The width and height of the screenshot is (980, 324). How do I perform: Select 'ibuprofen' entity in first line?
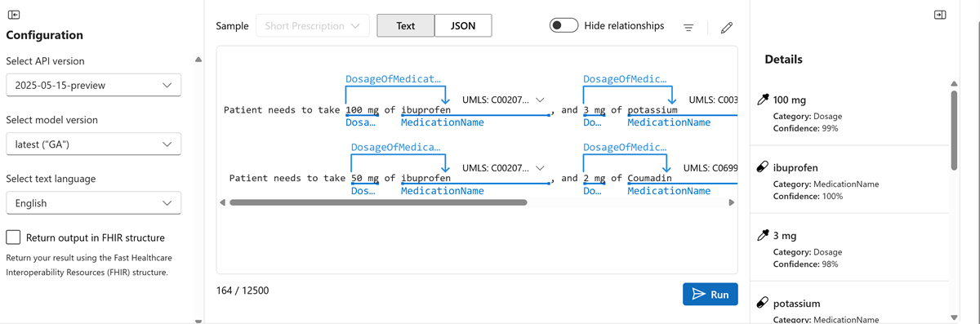tap(425, 109)
